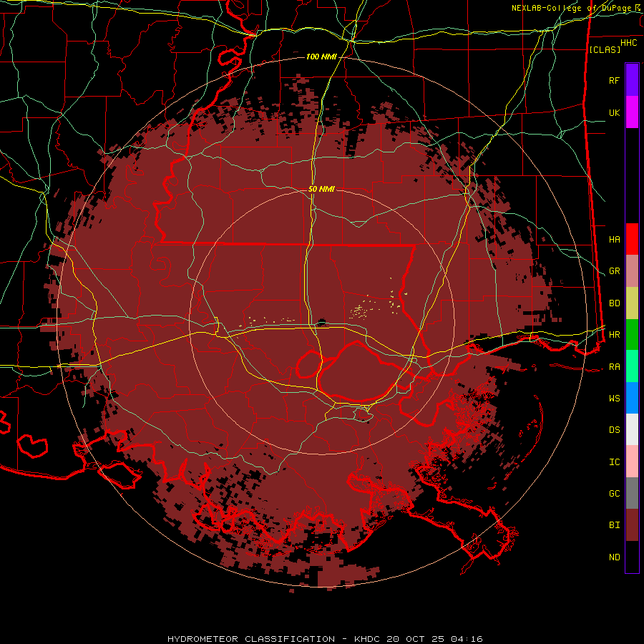Click the HA red legend swatch
Image resolution: width=644 pixels, height=644 pixels.
(x=632, y=239)
